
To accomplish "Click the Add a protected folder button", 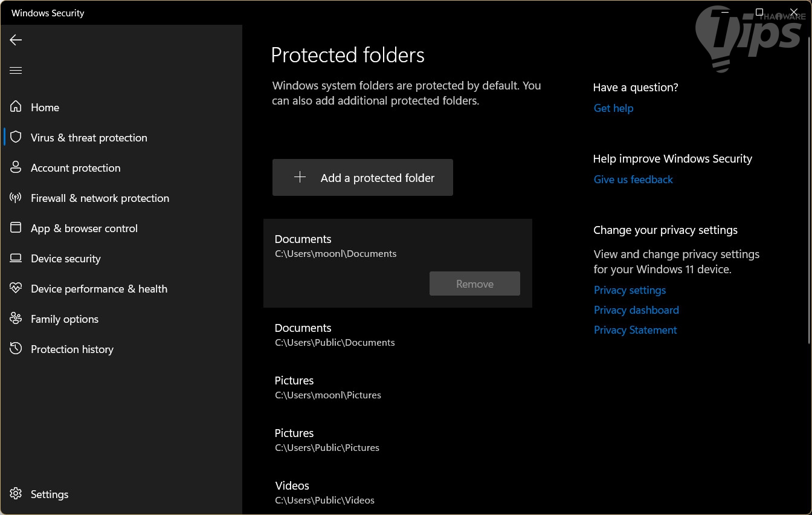I will pyautogui.click(x=362, y=178).
